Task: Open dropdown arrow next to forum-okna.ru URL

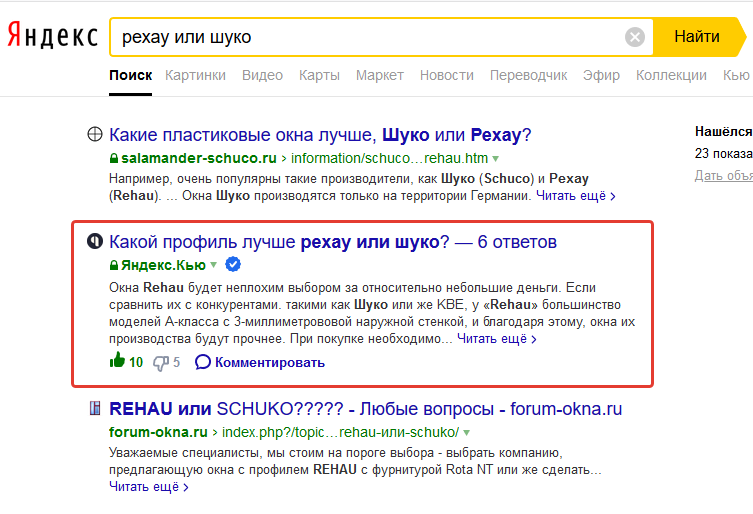Action: 467,433
